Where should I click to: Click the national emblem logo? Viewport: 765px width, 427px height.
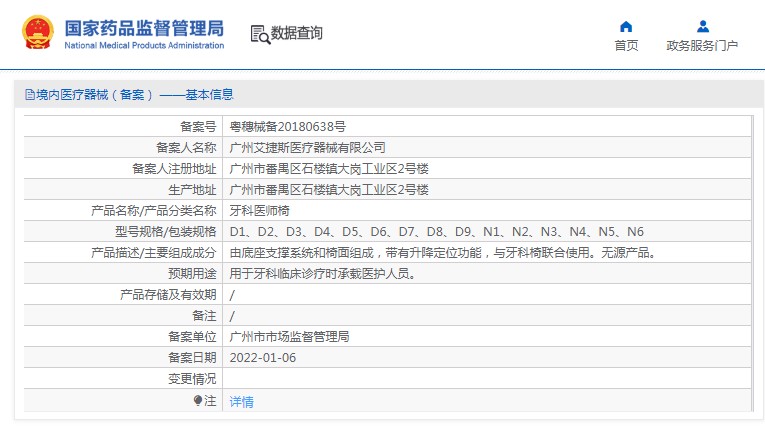click(38, 32)
